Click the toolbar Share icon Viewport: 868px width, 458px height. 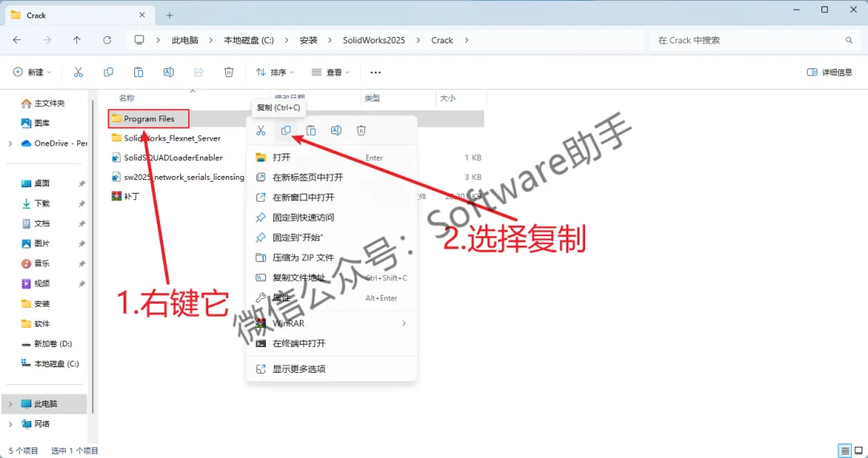pos(199,72)
